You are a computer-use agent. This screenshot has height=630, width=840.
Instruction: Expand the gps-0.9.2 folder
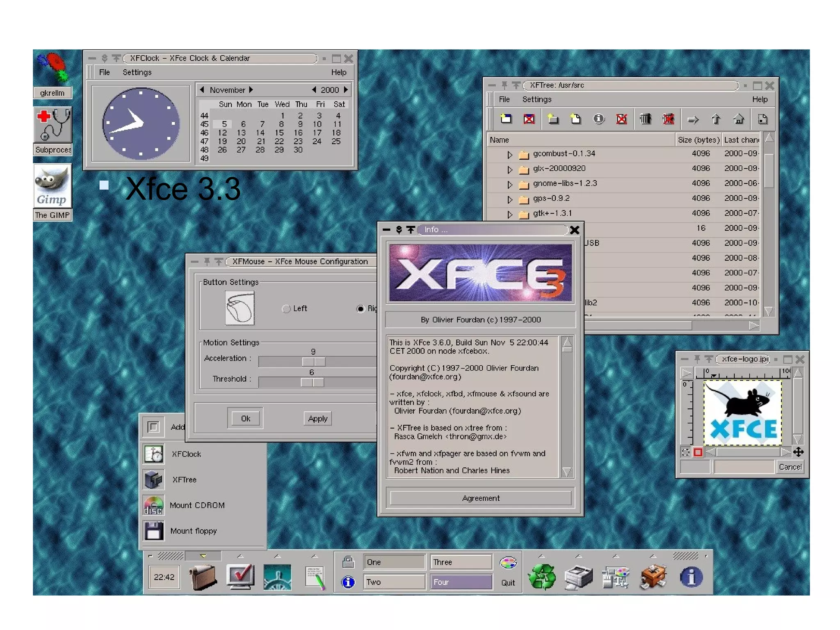pos(510,199)
